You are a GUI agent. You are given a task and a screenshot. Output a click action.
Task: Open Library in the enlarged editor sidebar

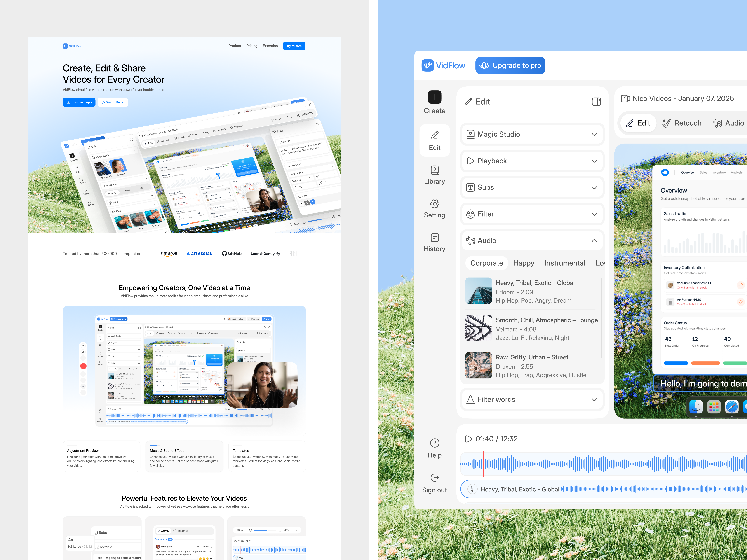click(435, 175)
